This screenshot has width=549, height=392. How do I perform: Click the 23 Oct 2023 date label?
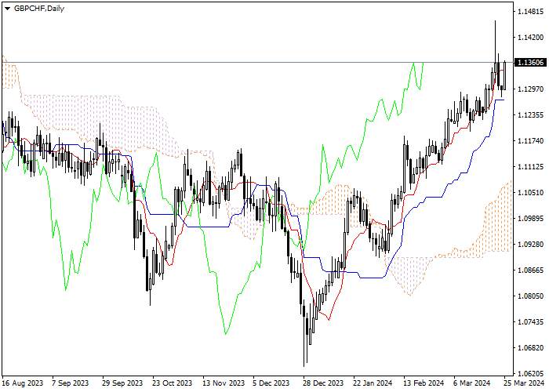pos(173,383)
